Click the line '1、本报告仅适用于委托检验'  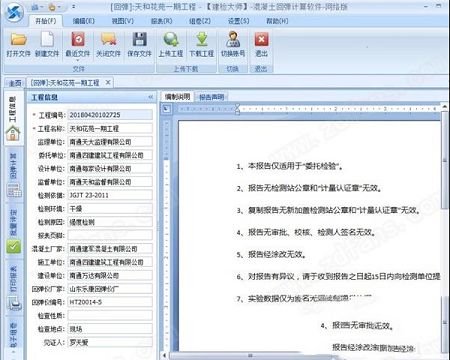290,166
